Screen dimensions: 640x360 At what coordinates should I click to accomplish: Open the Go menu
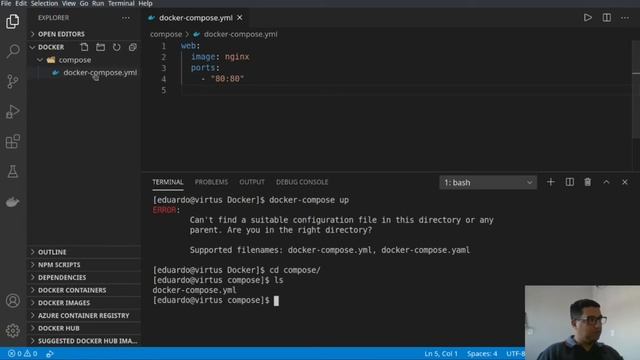[x=84, y=3]
